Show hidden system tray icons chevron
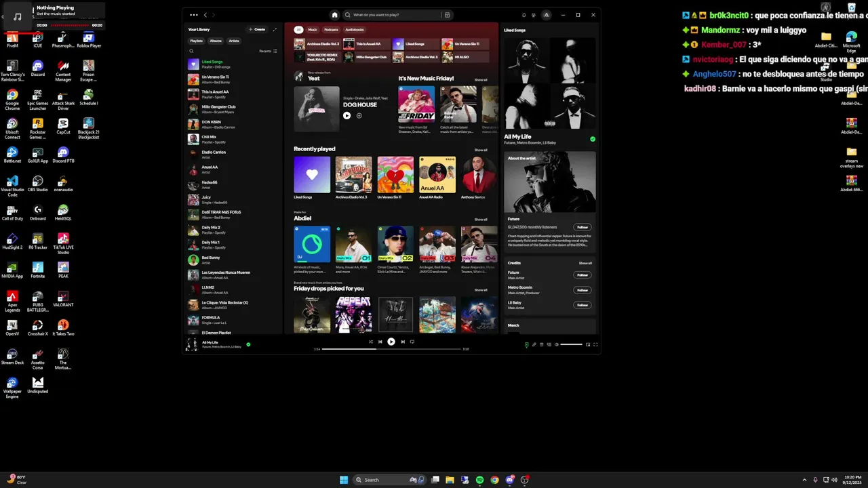Screen dimensions: 868x488 [x=804, y=480]
